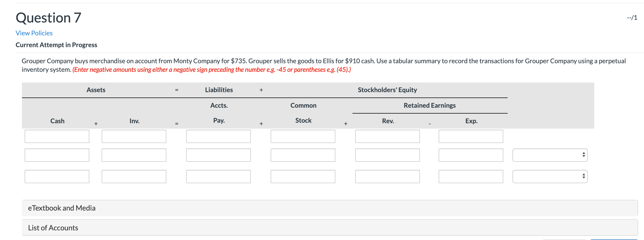Click the Rev. input in the first row

coord(387,136)
